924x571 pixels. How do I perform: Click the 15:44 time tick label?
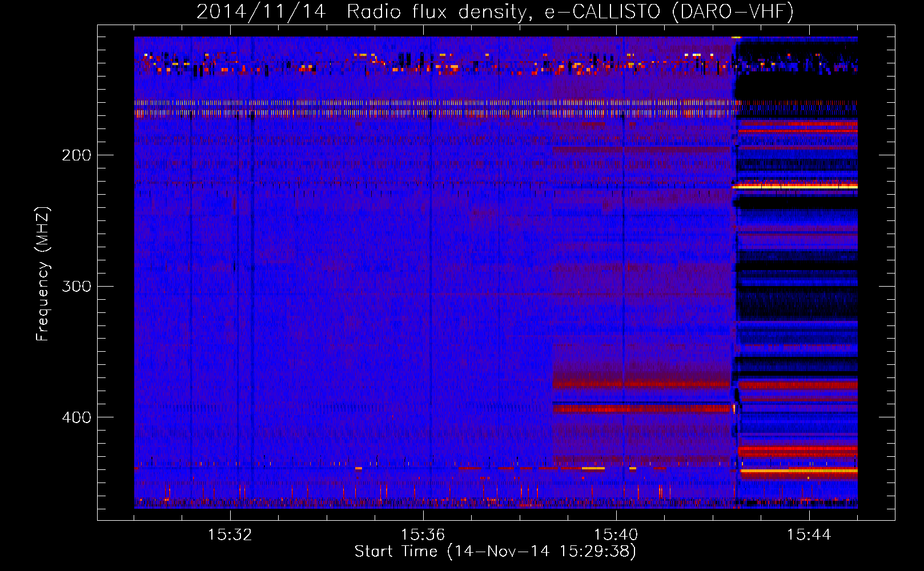click(809, 535)
